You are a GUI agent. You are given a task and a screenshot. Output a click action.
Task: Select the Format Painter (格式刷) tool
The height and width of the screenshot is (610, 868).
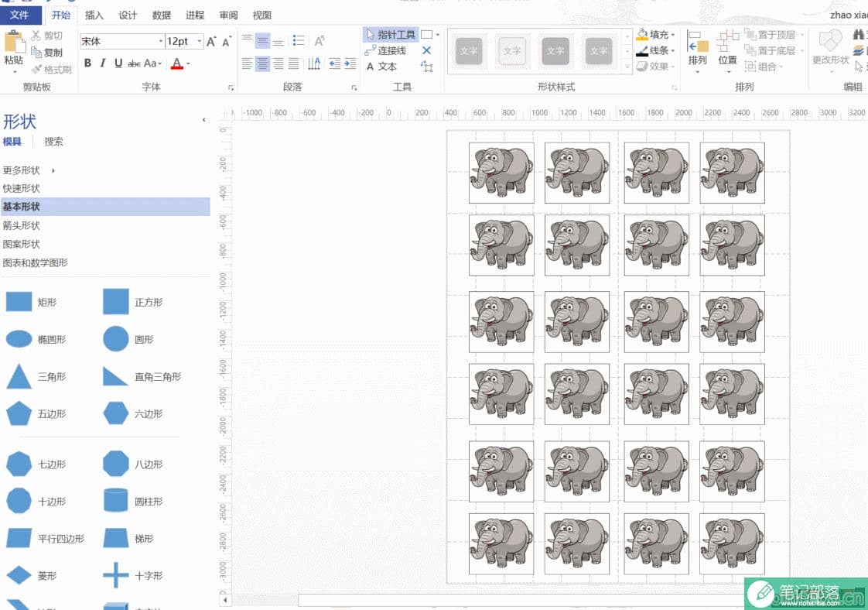[x=52, y=69]
